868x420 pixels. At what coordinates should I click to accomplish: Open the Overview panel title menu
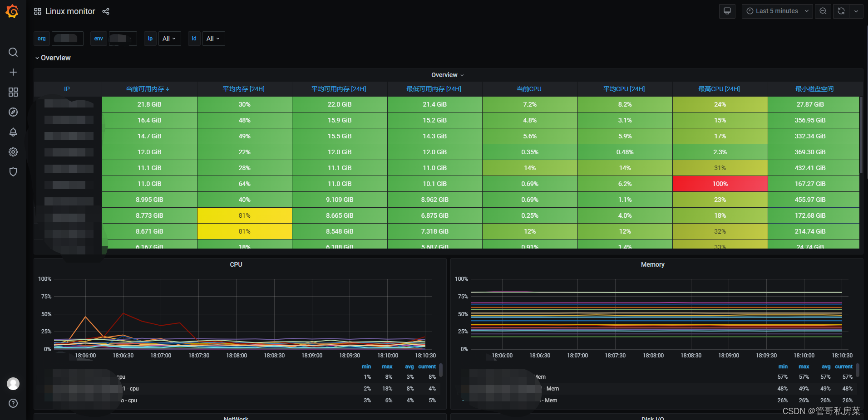pos(447,75)
